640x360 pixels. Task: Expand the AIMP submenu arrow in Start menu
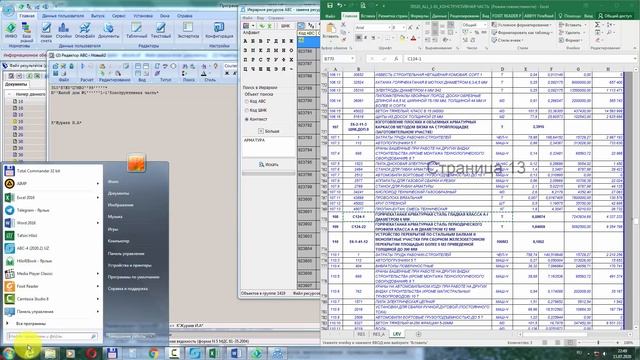tap(98, 184)
